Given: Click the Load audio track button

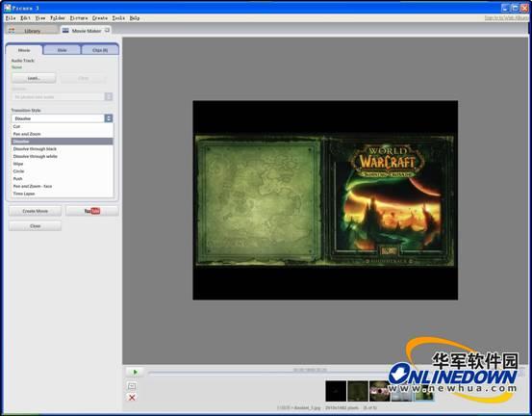Looking at the screenshot, I should [x=34, y=78].
